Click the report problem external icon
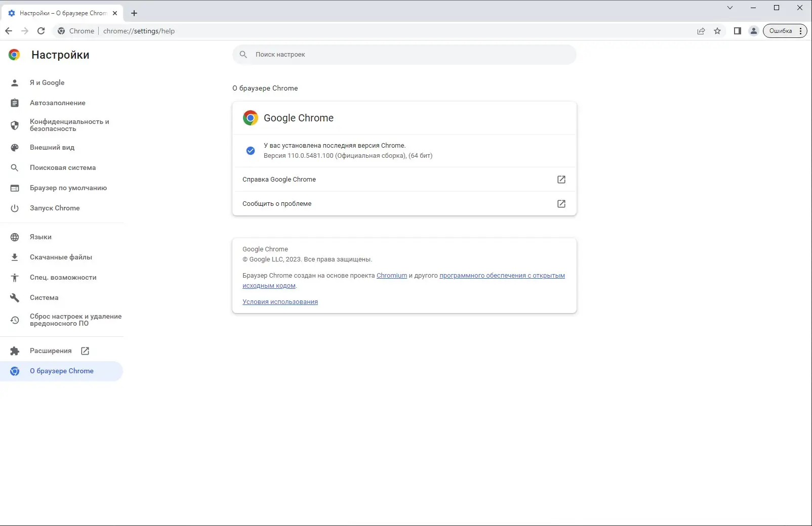This screenshot has height=526, width=812. coord(561,204)
